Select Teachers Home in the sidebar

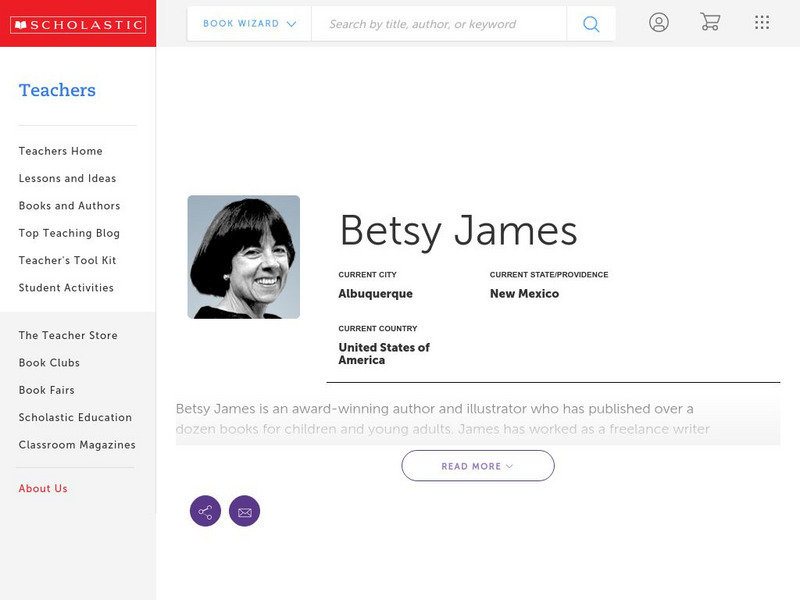(x=59, y=151)
